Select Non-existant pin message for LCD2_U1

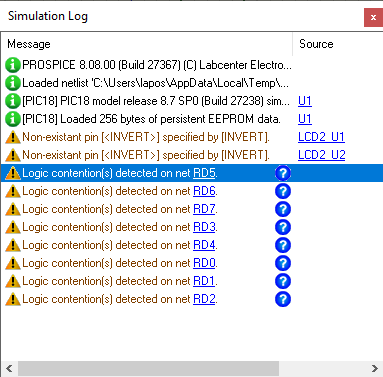coord(146,137)
